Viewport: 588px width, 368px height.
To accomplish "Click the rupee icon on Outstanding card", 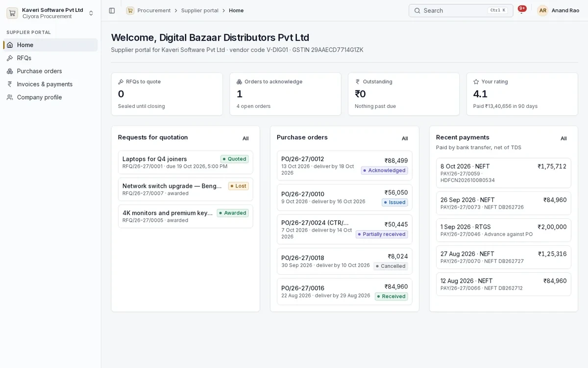I will (x=358, y=82).
